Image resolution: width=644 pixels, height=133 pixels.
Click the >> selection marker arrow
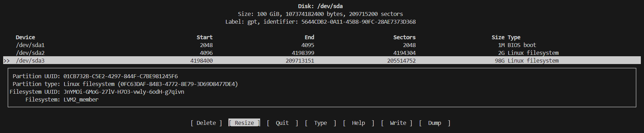[x=6, y=61]
